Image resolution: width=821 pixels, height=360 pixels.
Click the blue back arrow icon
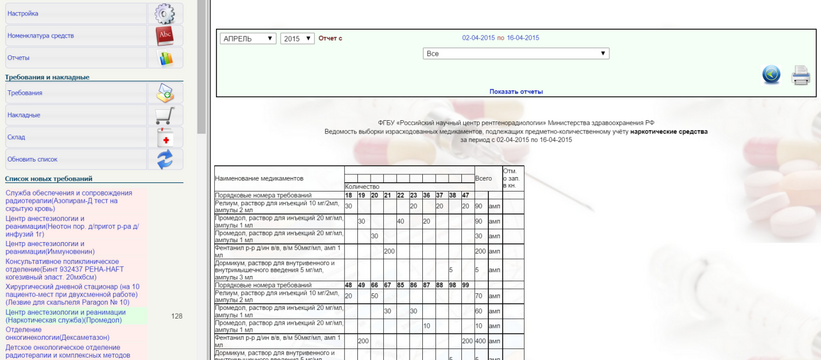[771, 75]
